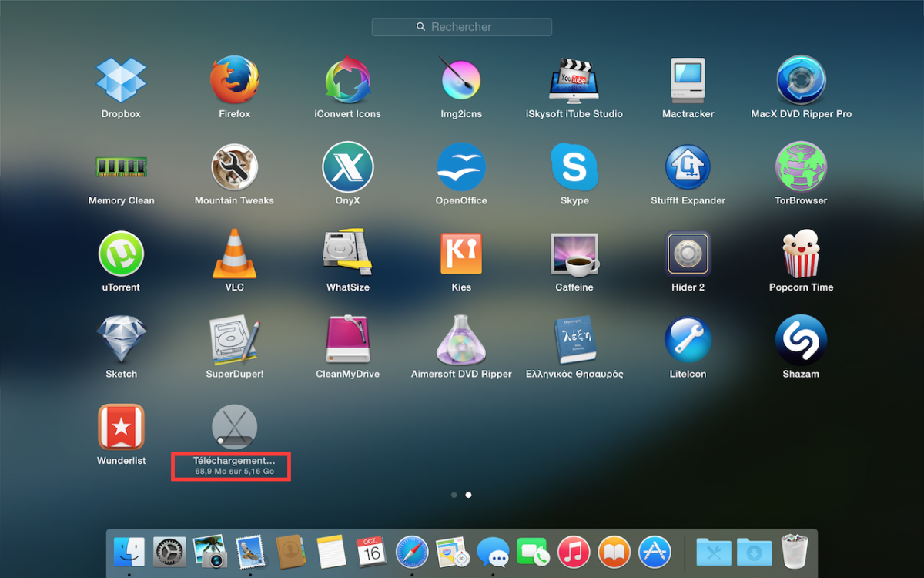Open TorBrowser
The height and width of the screenshot is (578, 924).
pos(801,166)
